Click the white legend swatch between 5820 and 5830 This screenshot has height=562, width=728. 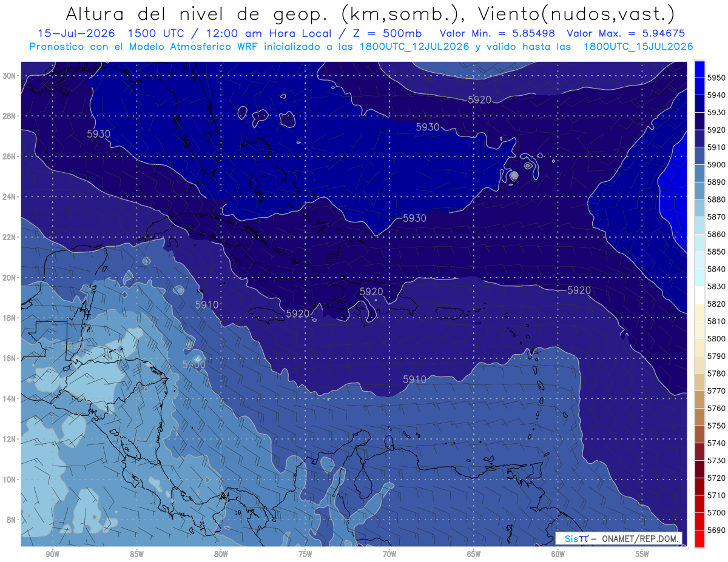(699, 295)
